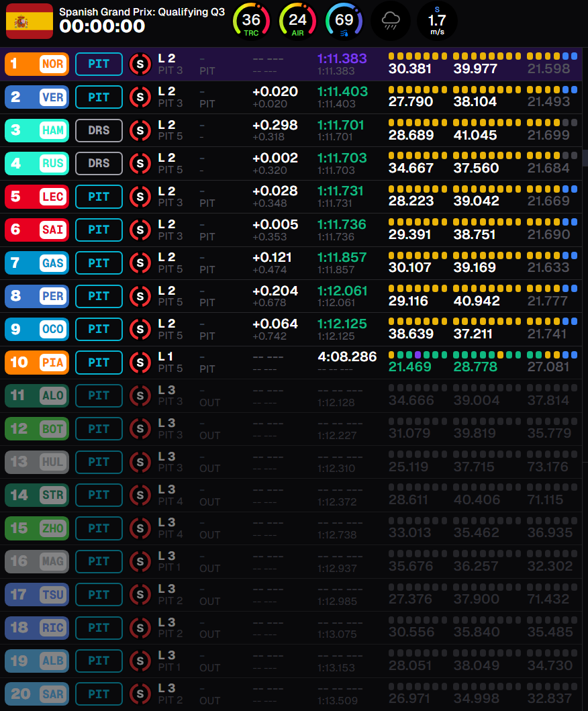
Task: Click SAI's gap value +0.005
Action: tap(275, 224)
